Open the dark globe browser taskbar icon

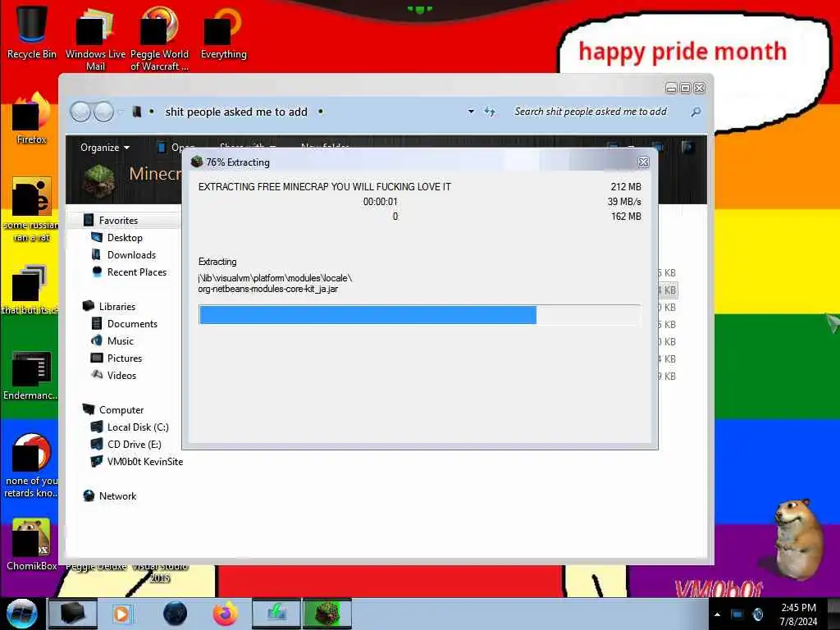175,614
